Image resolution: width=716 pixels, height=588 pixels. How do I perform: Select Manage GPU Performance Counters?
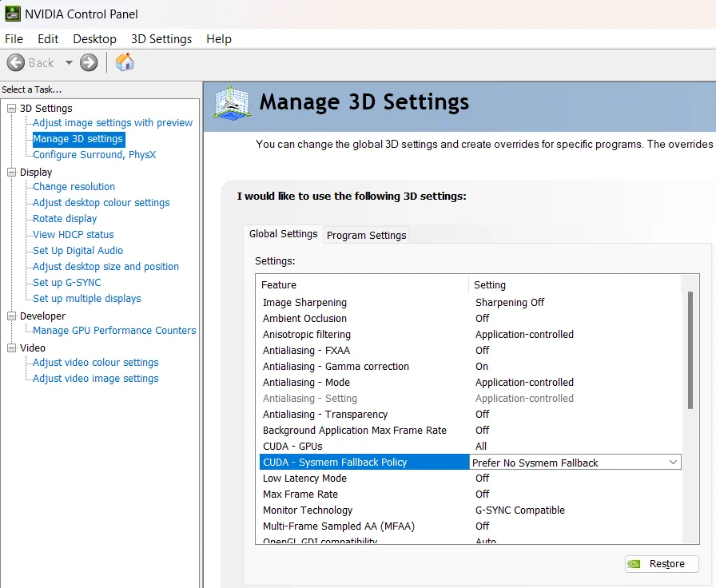coord(114,331)
